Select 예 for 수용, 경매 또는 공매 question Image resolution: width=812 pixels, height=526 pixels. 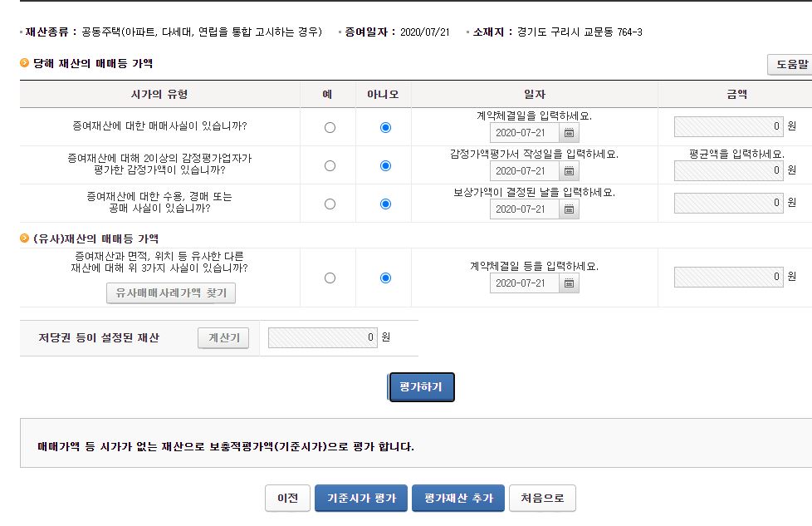coord(330,204)
